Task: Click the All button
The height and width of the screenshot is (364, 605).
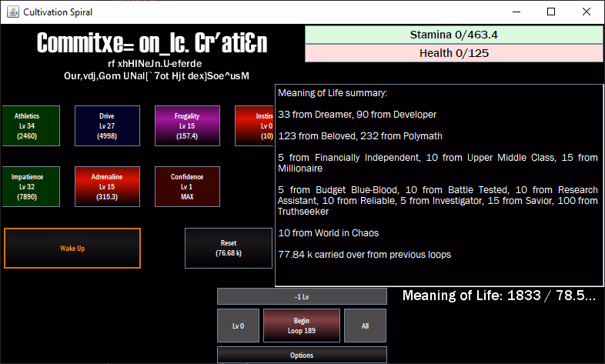Action: (x=365, y=326)
